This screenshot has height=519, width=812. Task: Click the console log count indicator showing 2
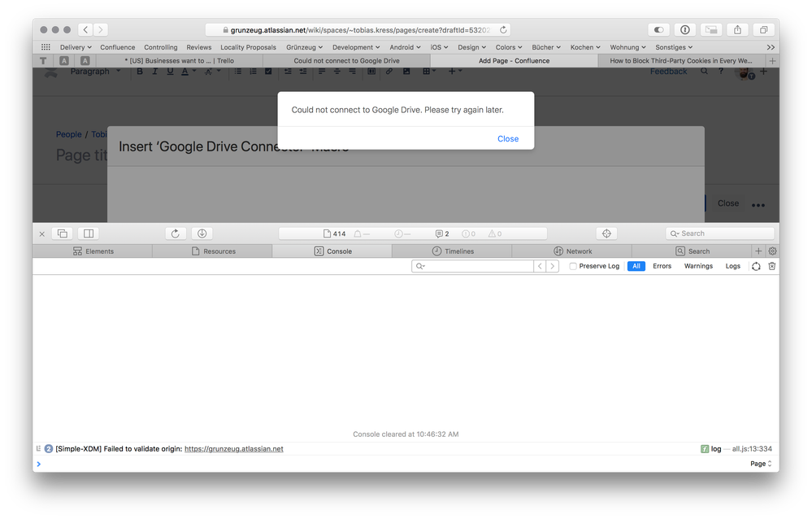click(442, 233)
